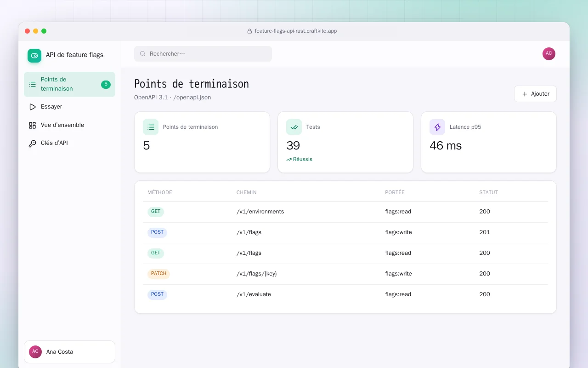The height and width of the screenshot is (368, 588).
Task: Click the PATCH method badge
Action: [x=158, y=274]
